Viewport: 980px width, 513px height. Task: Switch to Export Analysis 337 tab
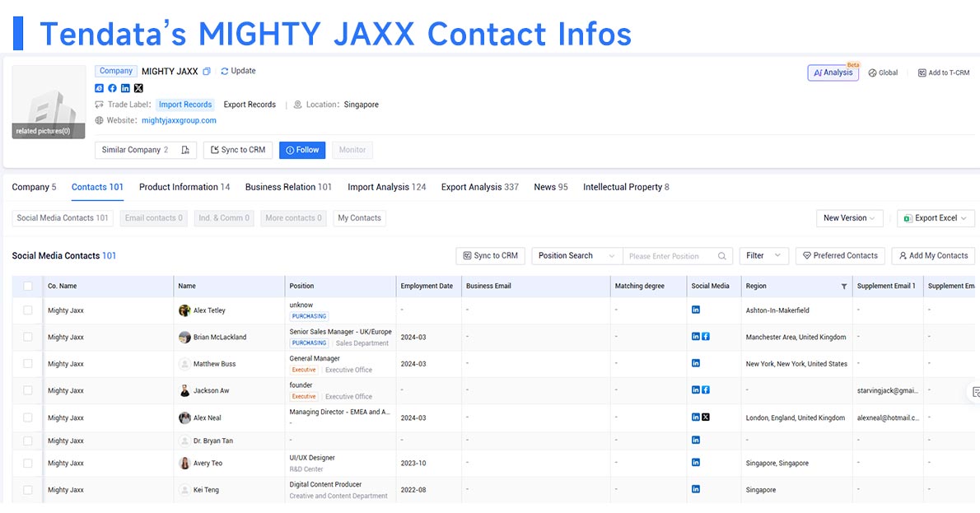click(480, 187)
